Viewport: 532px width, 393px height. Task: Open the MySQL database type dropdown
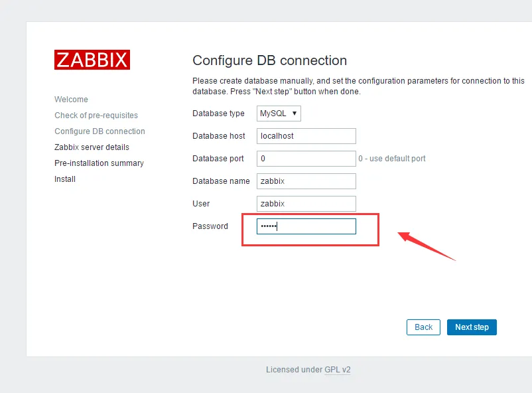pyautogui.click(x=279, y=114)
